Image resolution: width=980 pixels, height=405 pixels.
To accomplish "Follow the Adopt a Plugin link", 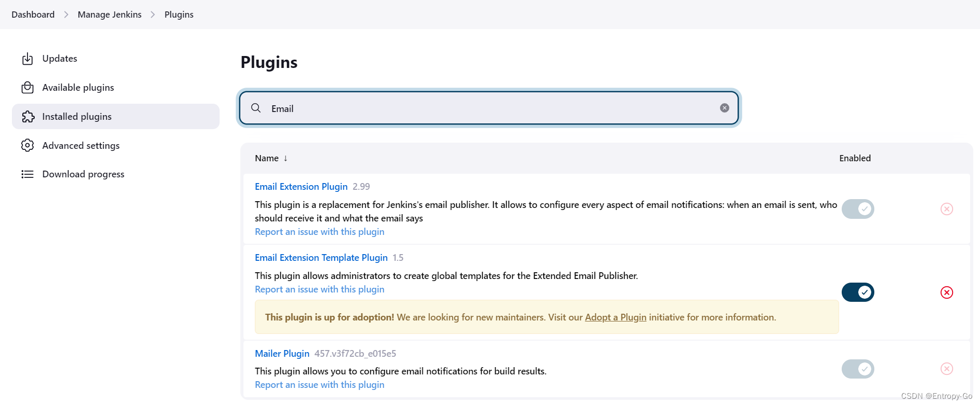I will 615,317.
